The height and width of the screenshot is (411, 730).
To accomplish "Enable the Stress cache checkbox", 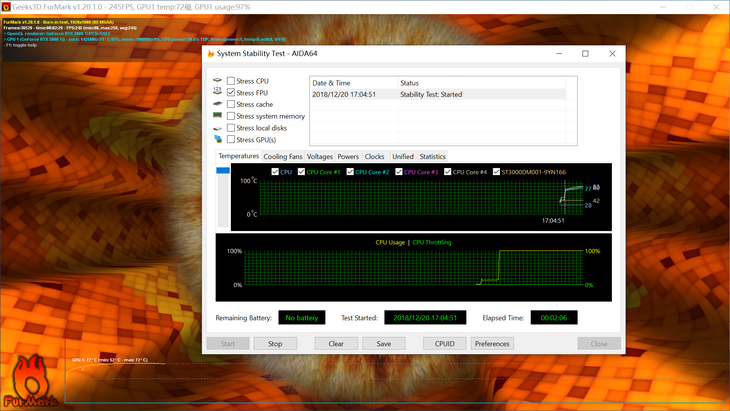I will [231, 104].
